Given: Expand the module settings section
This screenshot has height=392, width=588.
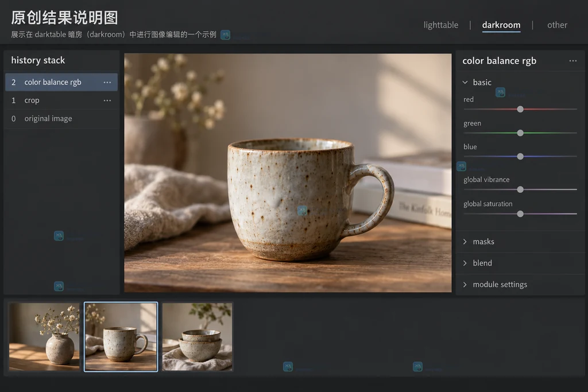Looking at the screenshot, I should [465, 285].
